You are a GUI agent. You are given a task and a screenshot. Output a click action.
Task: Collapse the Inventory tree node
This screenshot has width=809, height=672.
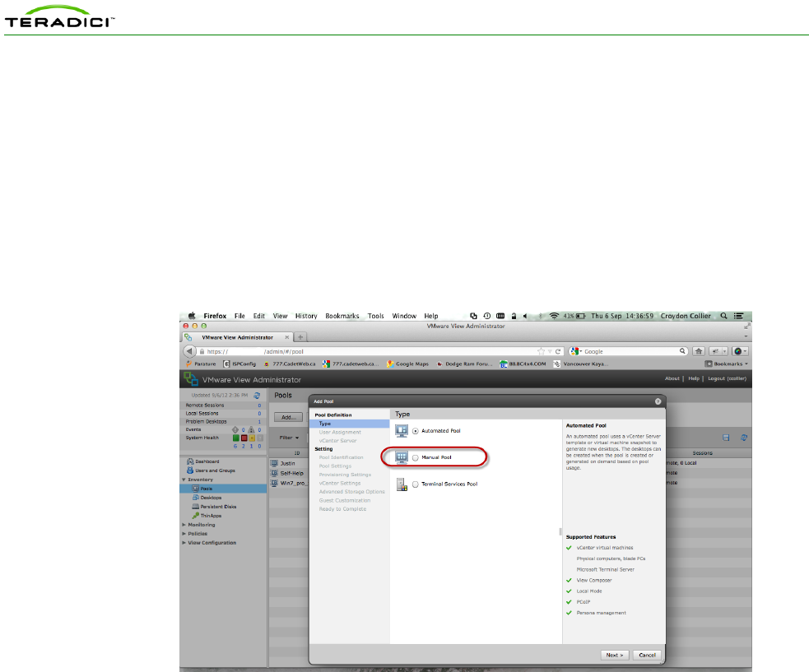(x=184, y=480)
